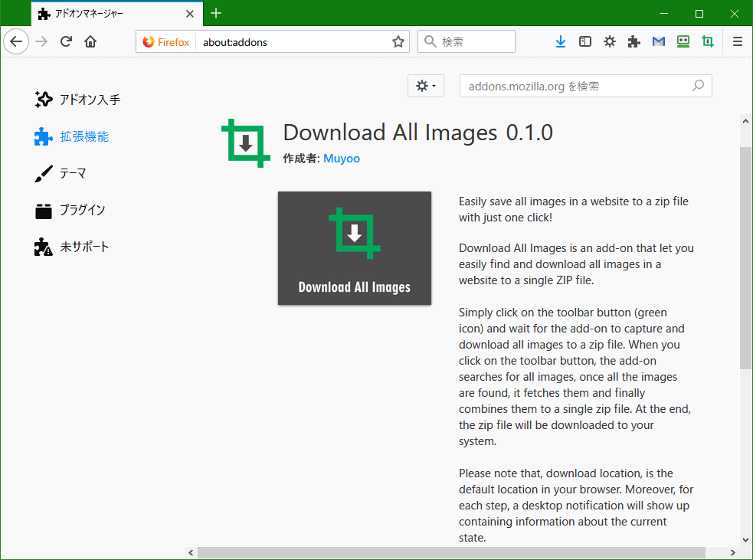
Task: Click the forward navigation arrow
Action: 42,42
